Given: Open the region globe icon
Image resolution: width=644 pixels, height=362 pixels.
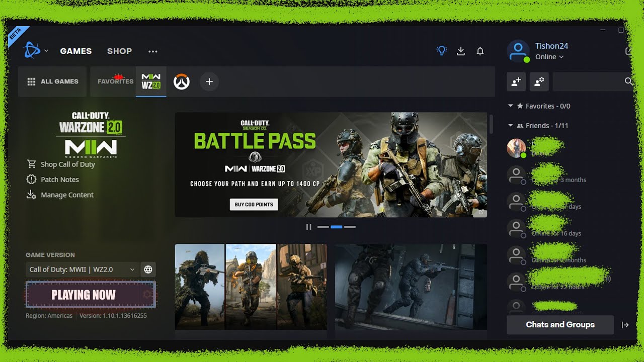Looking at the screenshot, I should click(148, 269).
